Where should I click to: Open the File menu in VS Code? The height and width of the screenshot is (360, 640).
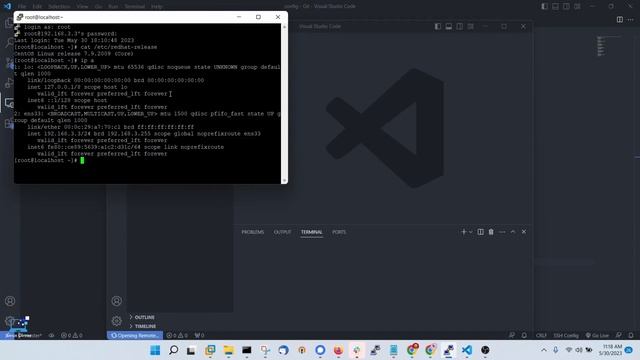[22, 7]
